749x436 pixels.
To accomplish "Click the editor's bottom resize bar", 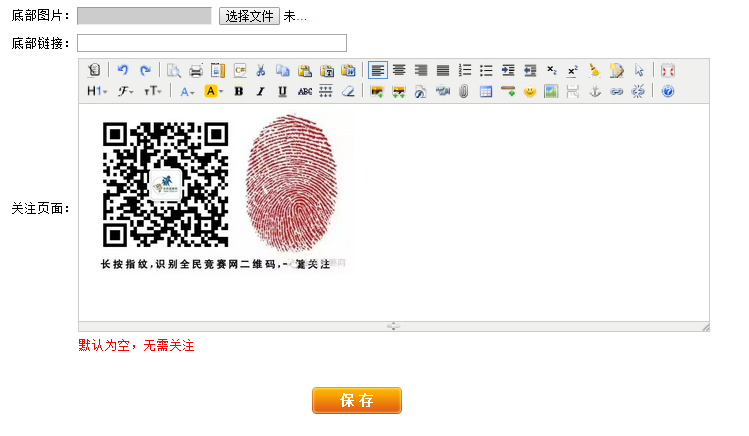I will [394, 326].
